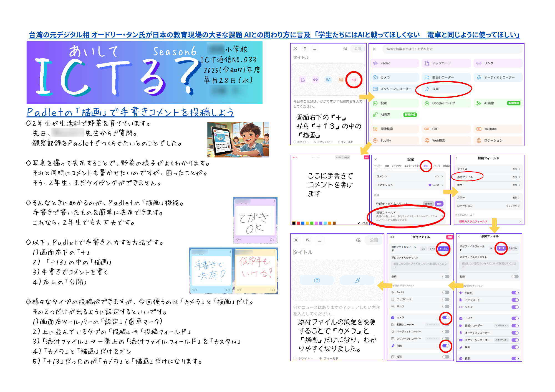Screen dimensions: 555x392
Task: Open the セクション1 section dropdown
Action: [324, 142]
